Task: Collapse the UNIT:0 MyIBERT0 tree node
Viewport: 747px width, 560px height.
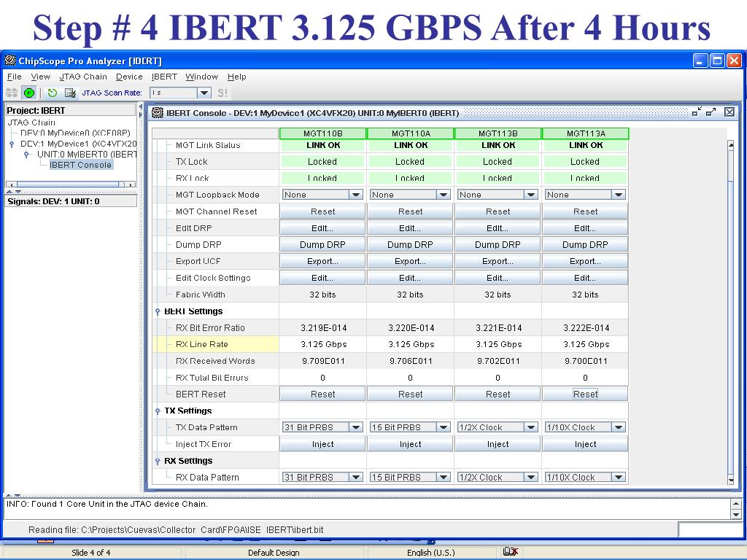Action: tap(26, 155)
